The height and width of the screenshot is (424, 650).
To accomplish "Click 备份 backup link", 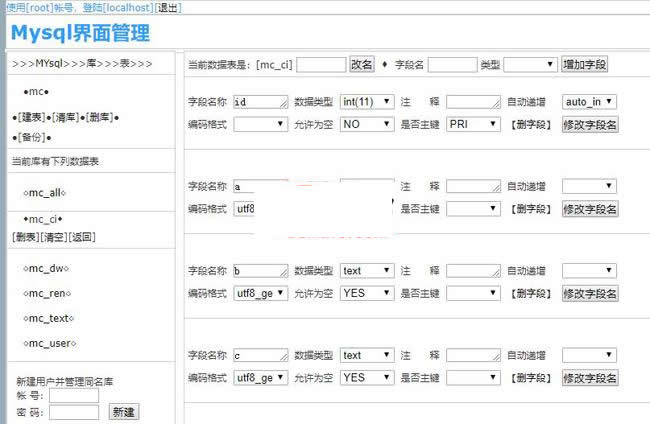I will coord(30,136).
